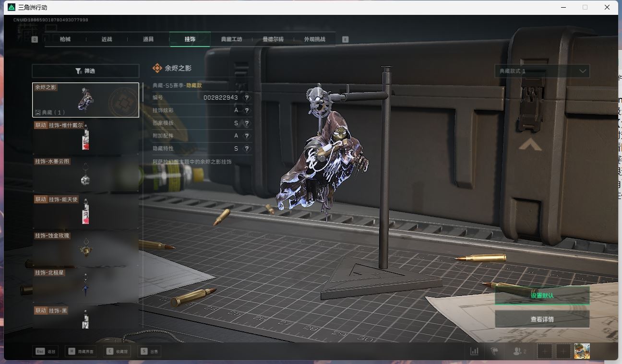Open the statistics bar chart icon
Image resolution: width=622 pixels, height=364 pixels.
(x=474, y=352)
